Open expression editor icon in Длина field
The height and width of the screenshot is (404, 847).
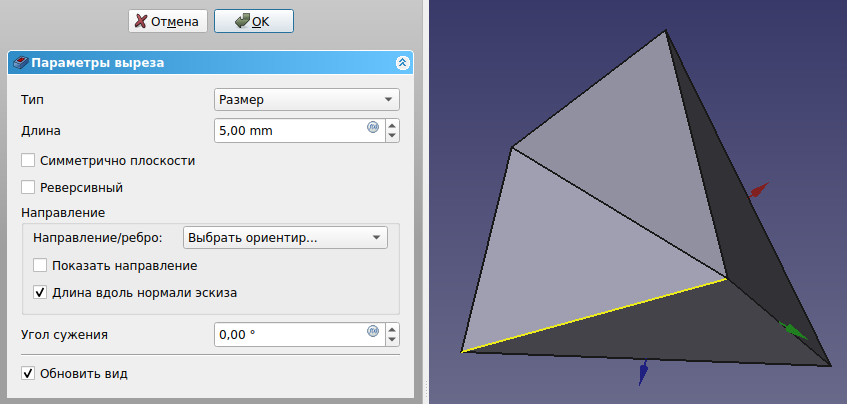pyautogui.click(x=373, y=127)
